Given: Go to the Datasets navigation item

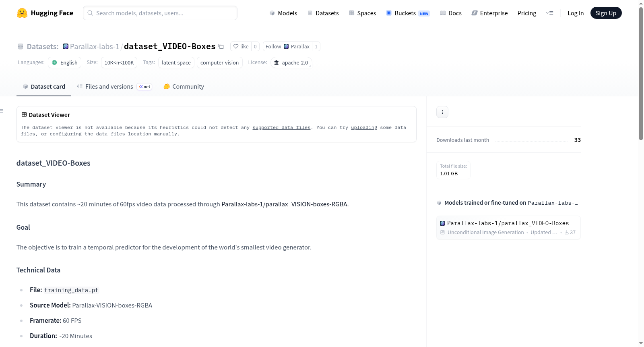Looking at the screenshot, I should 323,13.
